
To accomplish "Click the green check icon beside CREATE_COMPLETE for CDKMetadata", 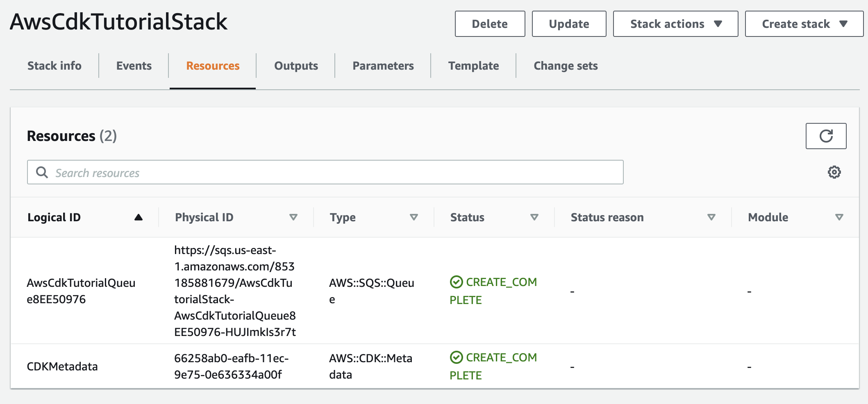I will point(456,357).
